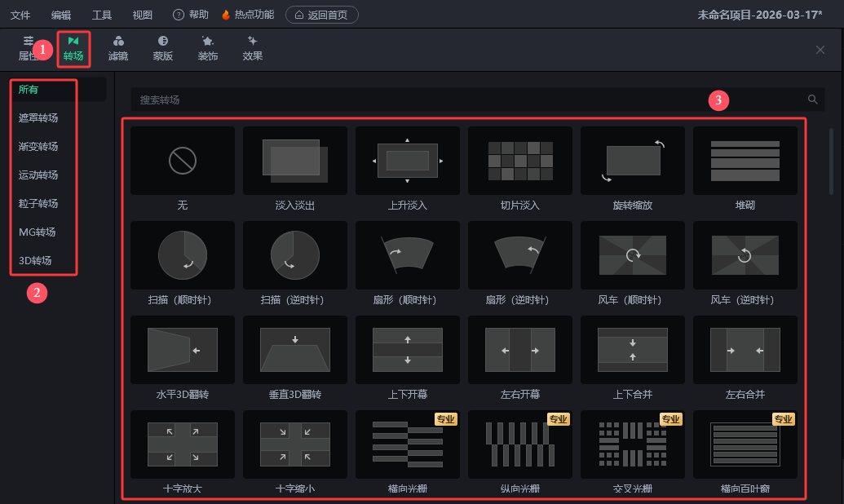
Task: Show the 粒子转场 category
Action: [38, 204]
